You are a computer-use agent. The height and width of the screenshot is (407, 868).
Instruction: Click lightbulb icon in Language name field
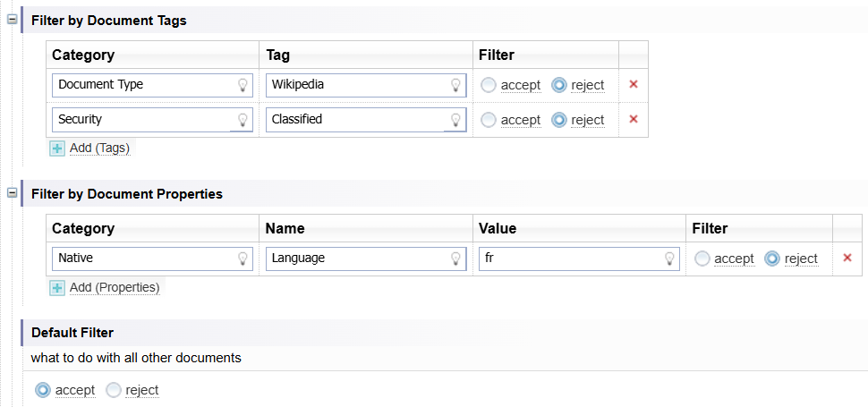pos(455,259)
